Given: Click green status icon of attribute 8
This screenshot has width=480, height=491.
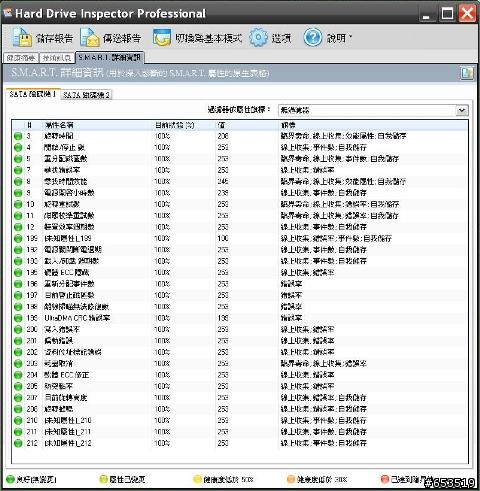Looking at the screenshot, I should click(x=18, y=182).
